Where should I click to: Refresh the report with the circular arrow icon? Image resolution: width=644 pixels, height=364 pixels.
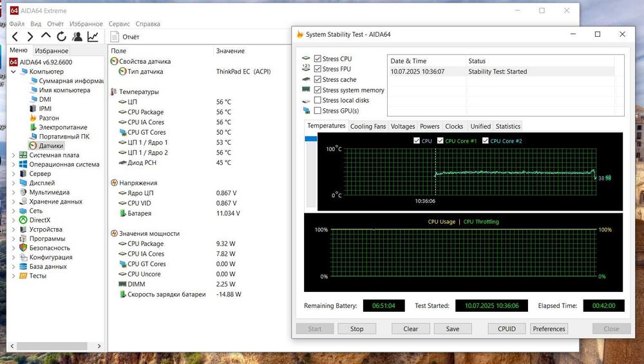tap(62, 37)
